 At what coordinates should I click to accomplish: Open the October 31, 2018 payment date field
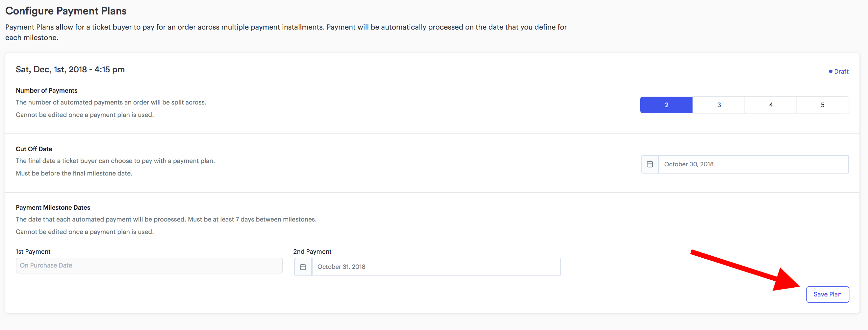[x=436, y=267]
